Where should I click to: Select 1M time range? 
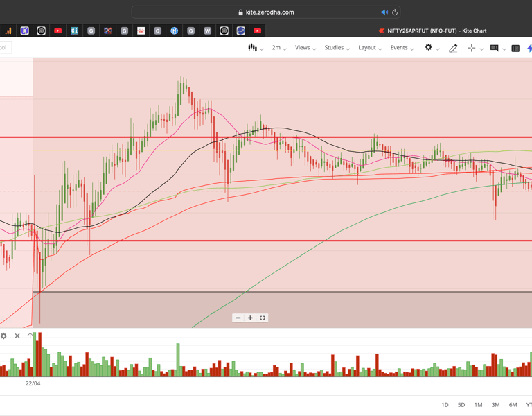coord(478,405)
